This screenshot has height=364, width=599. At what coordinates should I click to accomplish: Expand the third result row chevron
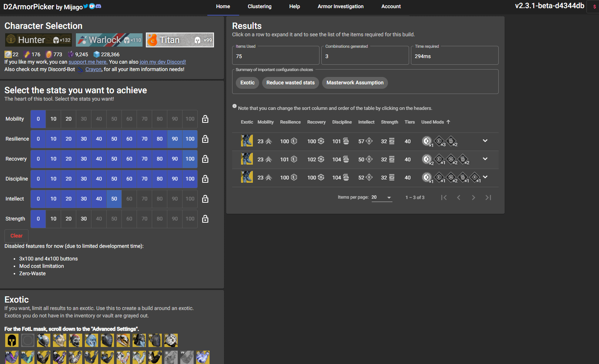pyautogui.click(x=485, y=177)
